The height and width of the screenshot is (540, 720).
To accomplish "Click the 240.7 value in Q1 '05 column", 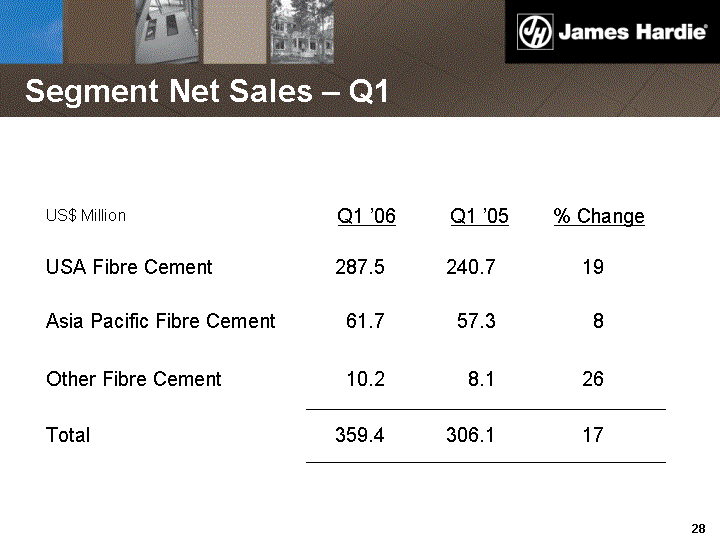I will [x=470, y=268].
